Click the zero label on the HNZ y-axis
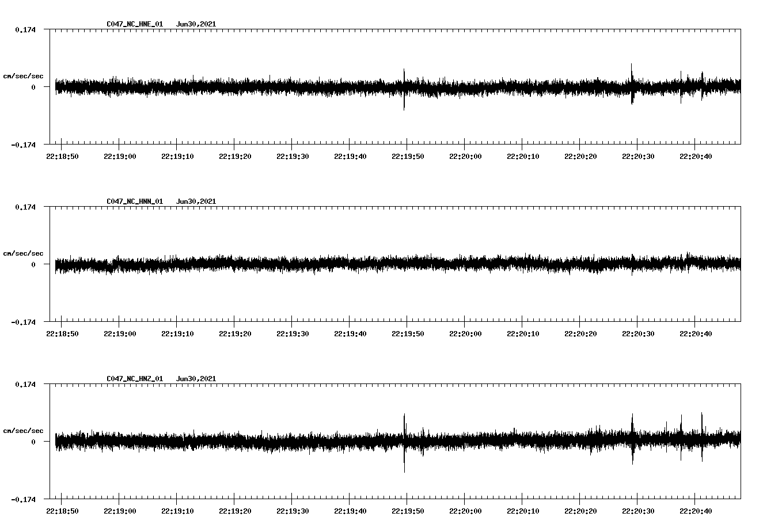Viewport: 782px width, 532px height. click(x=33, y=442)
